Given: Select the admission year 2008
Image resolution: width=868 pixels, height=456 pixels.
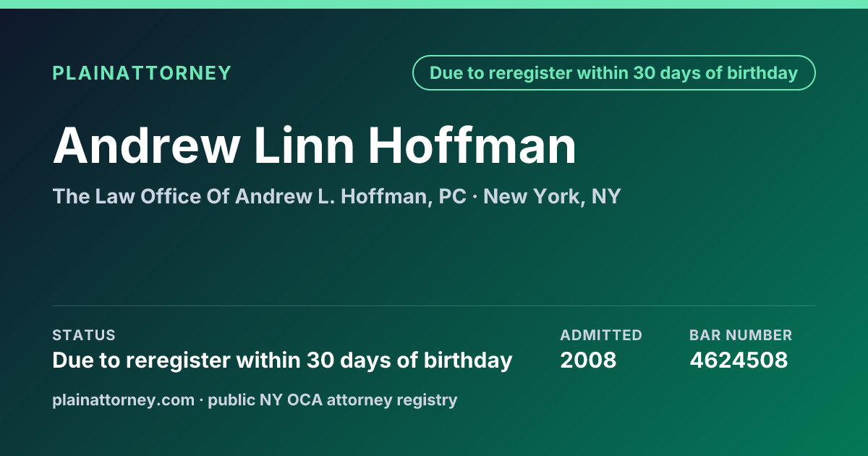Looking at the screenshot, I should click(588, 360).
